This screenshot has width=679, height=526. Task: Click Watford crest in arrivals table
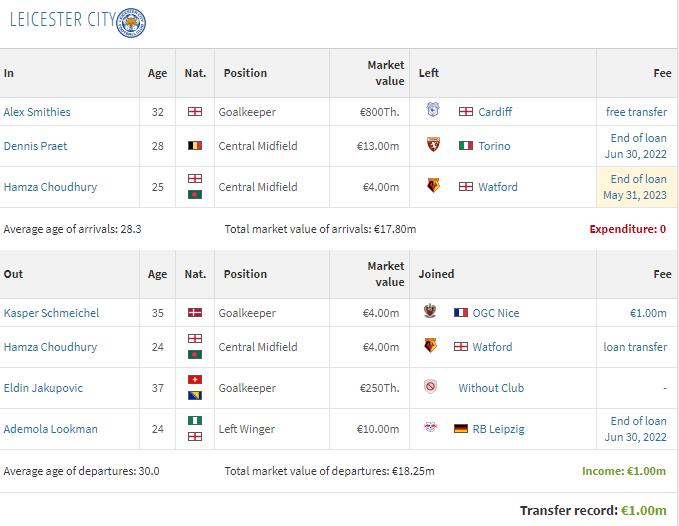coord(433,185)
